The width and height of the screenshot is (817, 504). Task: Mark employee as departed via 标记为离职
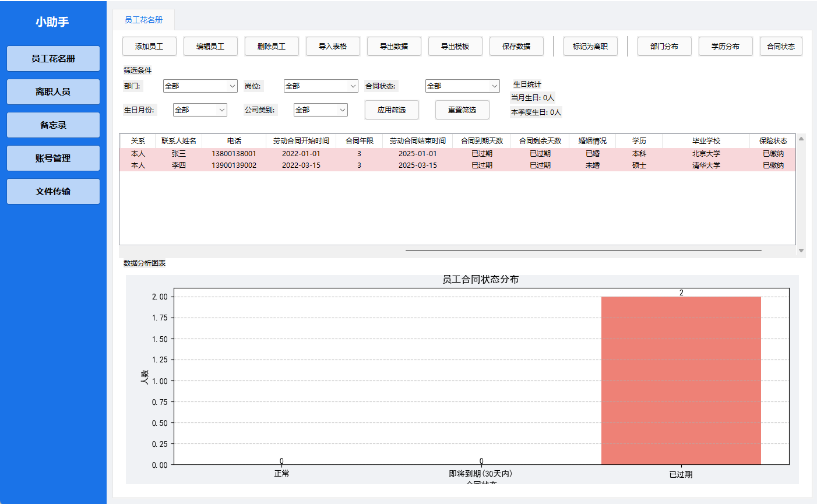click(x=590, y=46)
